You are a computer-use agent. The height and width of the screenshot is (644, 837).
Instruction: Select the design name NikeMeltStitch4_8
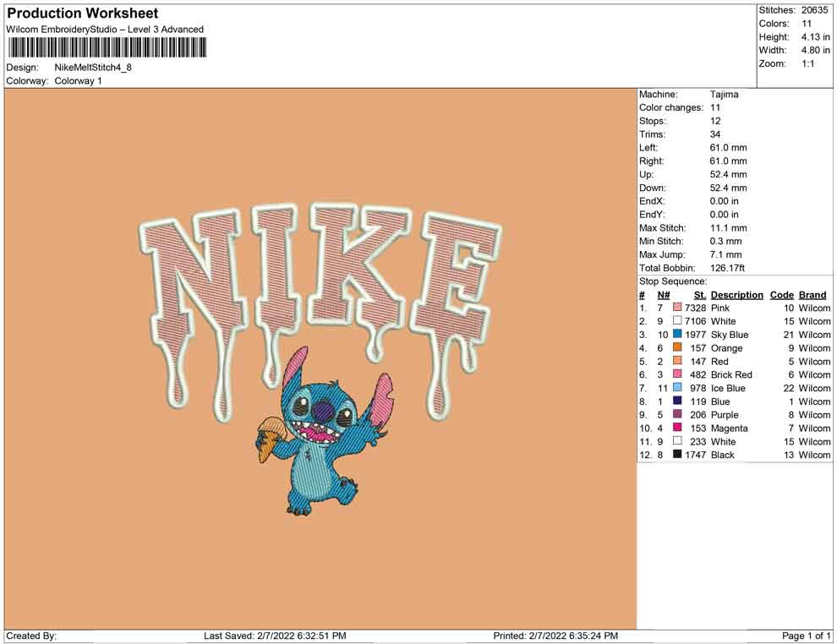[93, 68]
